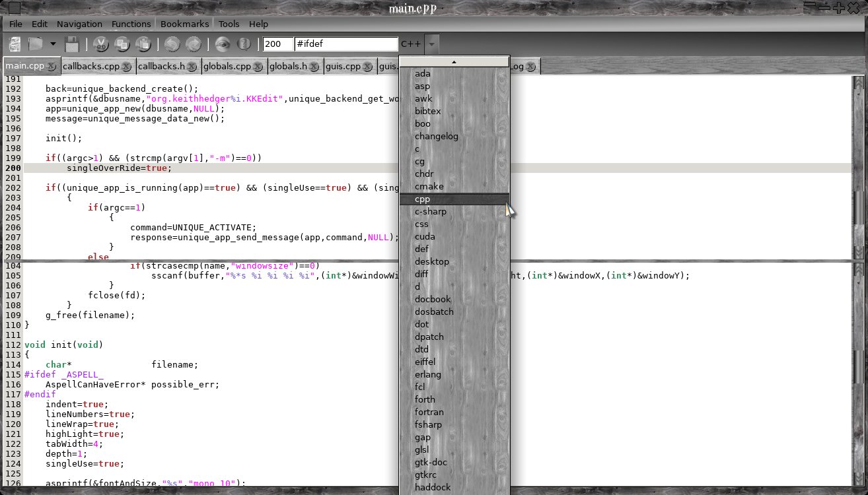
Task: Select cpp in the language list
Action: tap(454, 199)
